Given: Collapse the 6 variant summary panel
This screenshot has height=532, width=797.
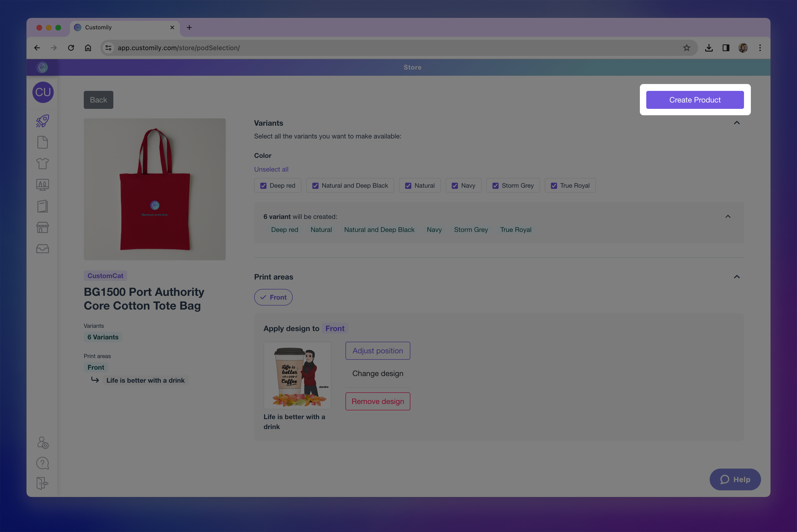Looking at the screenshot, I should pos(728,217).
